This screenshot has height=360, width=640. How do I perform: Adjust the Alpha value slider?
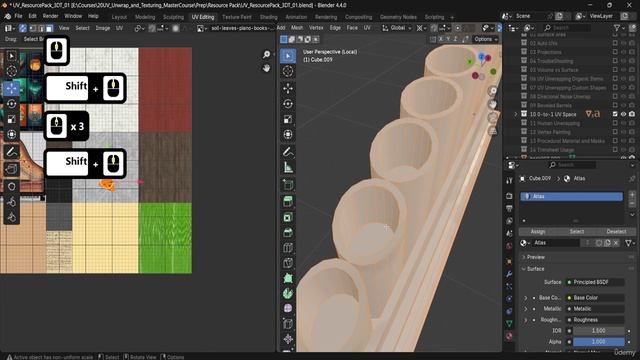(598, 342)
